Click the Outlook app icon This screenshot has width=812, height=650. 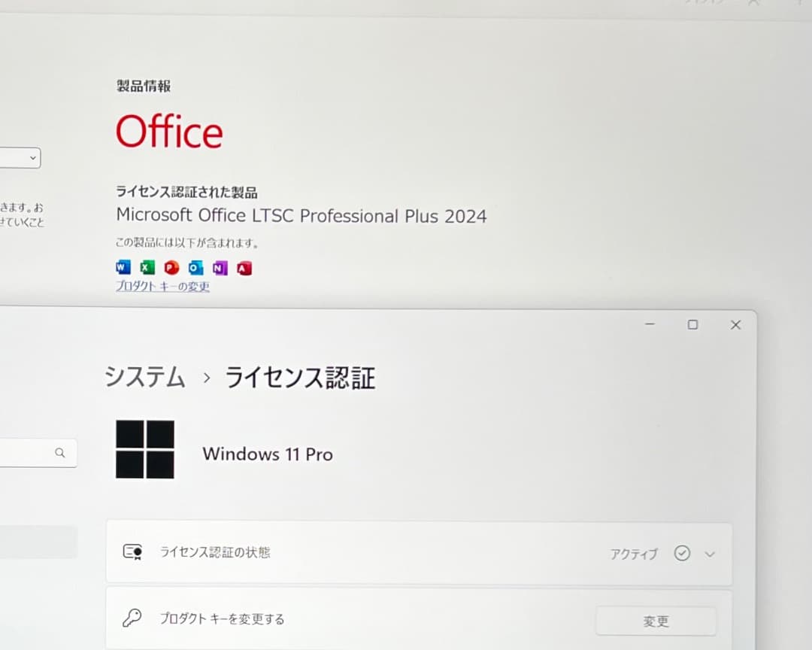pyautogui.click(x=195, y=267)
